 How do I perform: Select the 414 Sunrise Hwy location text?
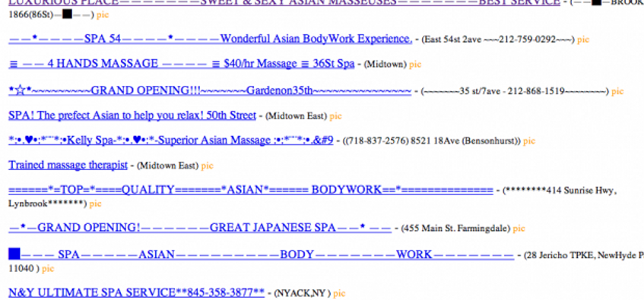pos(560,191)
